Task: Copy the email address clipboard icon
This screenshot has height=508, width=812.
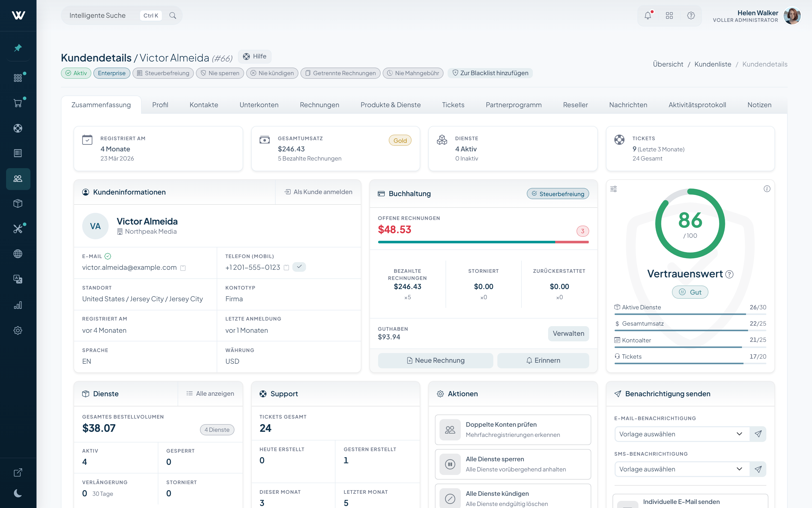Action: pyautogui.click(x=183, y=268)
